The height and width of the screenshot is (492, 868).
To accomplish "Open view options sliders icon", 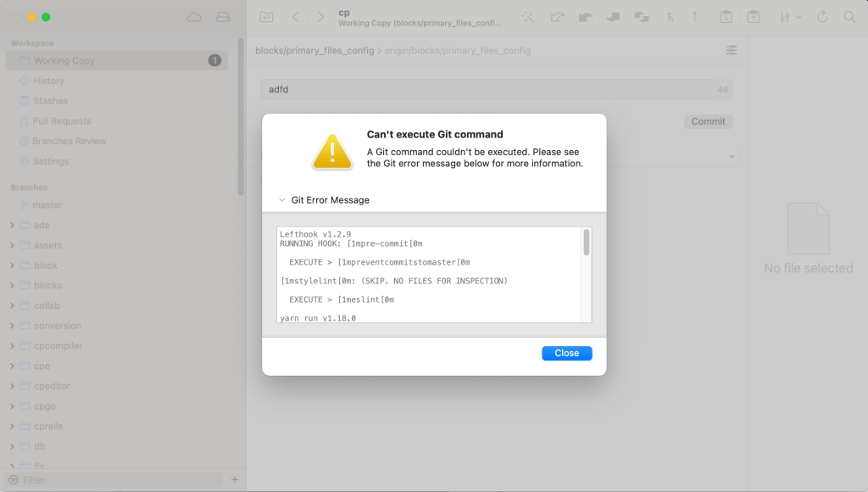I will point(732,51).
